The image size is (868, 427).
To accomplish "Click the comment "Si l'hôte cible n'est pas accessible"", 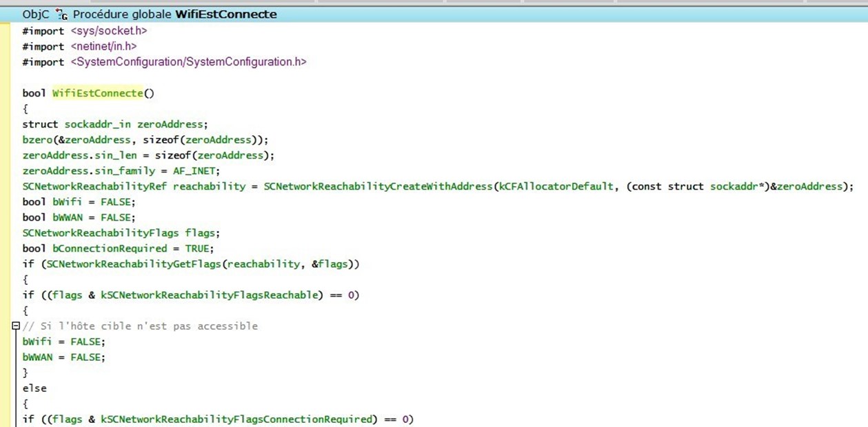I will tap(140, 326).
